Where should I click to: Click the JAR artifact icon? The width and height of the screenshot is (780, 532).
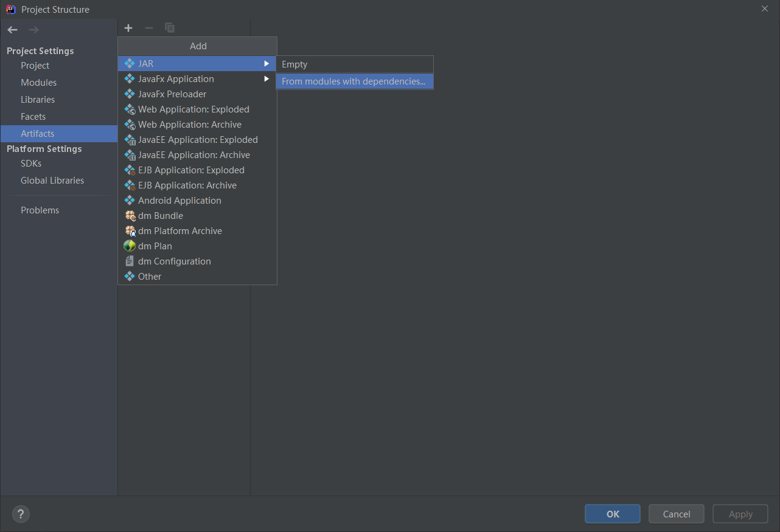pos(129,63)
